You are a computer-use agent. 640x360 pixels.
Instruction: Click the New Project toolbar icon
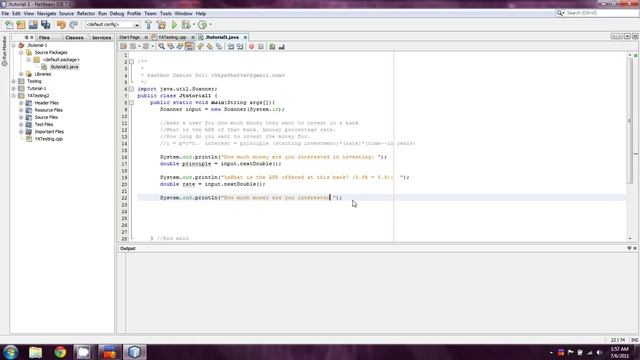20,24
